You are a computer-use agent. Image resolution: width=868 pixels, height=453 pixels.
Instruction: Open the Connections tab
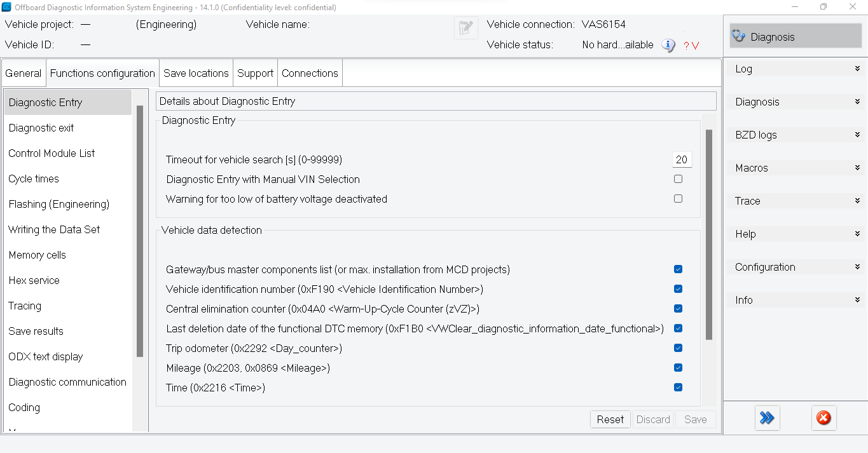(310, 72)
